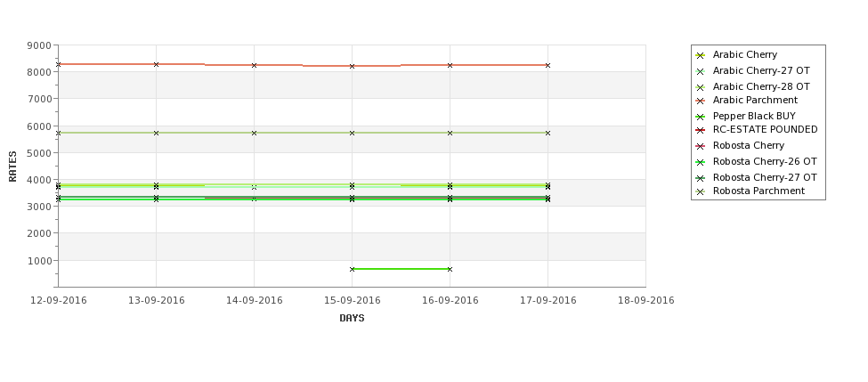Select the Pepper Black BUY legend entry

tap(753, 116)
